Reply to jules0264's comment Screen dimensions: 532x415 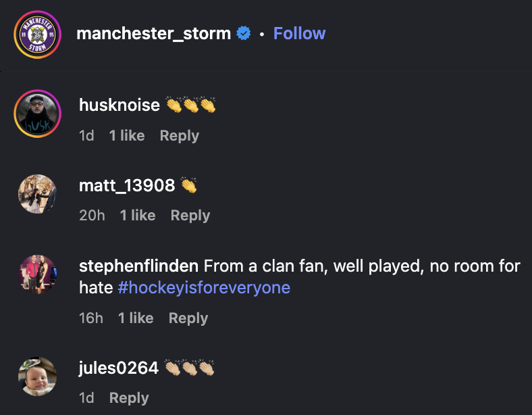[x=128, y=398]
